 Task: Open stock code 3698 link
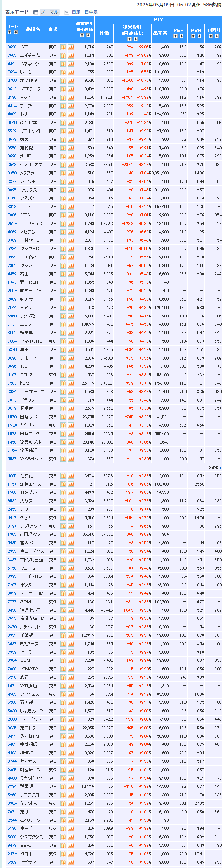[12, 47]
